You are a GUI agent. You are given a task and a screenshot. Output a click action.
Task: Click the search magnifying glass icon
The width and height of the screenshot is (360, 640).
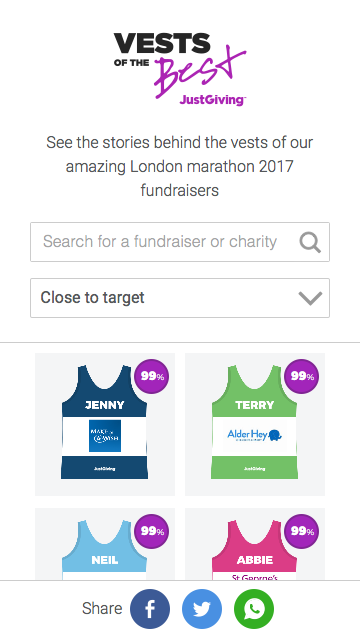click(310, 242)
